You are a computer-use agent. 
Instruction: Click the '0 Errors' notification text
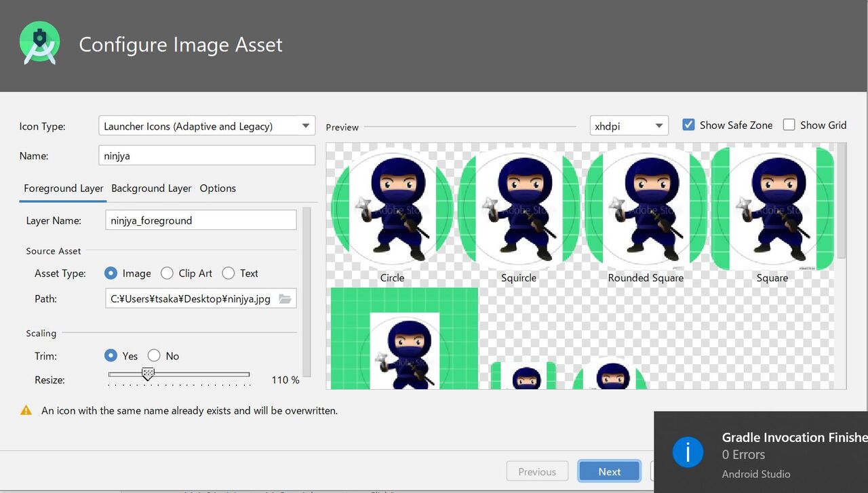pyautogui.click(x=743, y=454)
